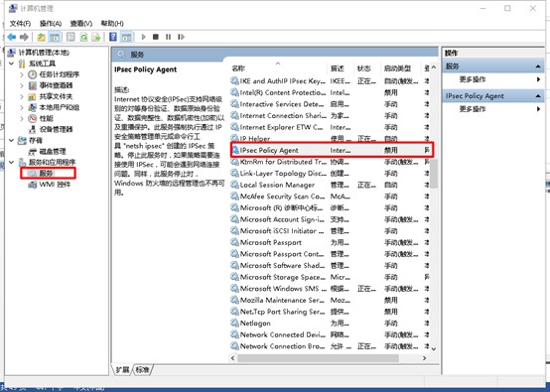550x392 pixels.
Task: Select 服务 in the tree
Action: pos(46,174)
